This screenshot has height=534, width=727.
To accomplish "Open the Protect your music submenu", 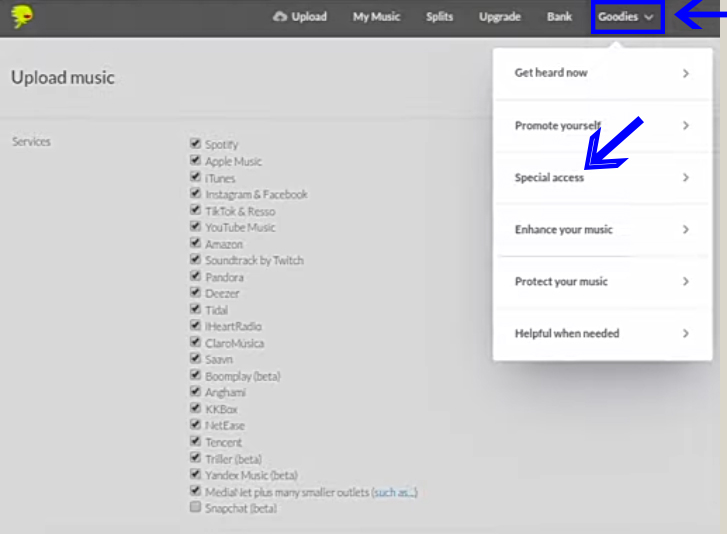I will coord(602,281).
